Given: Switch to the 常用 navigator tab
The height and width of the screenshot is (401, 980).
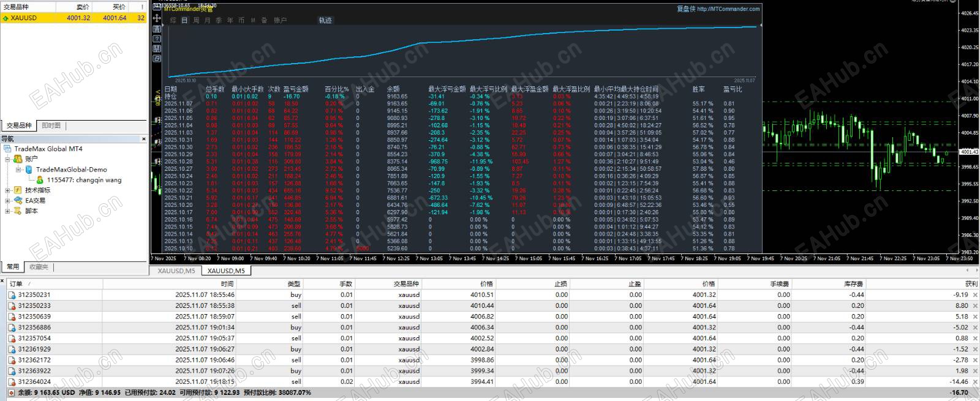Looking at the screenshot, I should click(13, 267).
